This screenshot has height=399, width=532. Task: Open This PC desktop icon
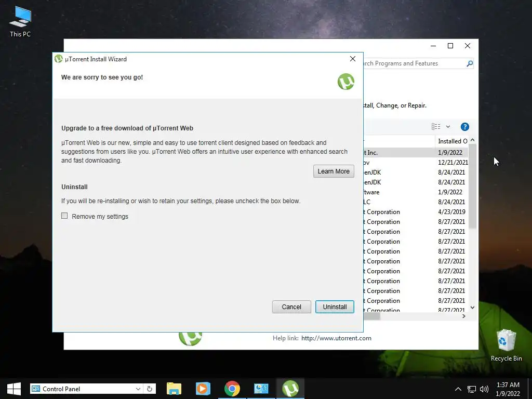click(x=20, y=21)
